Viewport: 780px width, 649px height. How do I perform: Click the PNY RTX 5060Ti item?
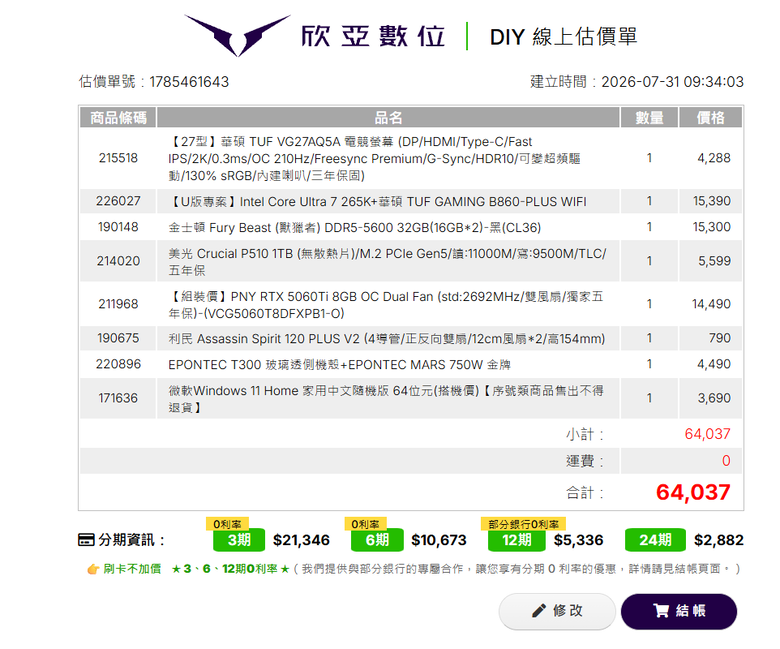tap(386, 304)
